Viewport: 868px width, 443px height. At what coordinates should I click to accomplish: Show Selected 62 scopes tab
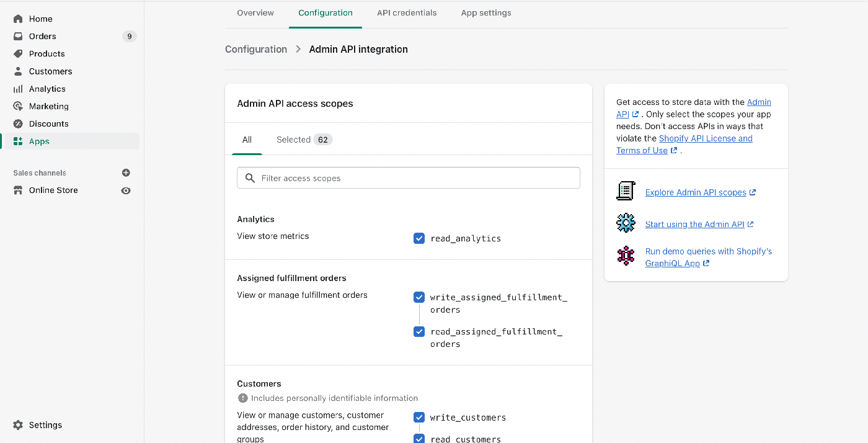coord(304,140)
